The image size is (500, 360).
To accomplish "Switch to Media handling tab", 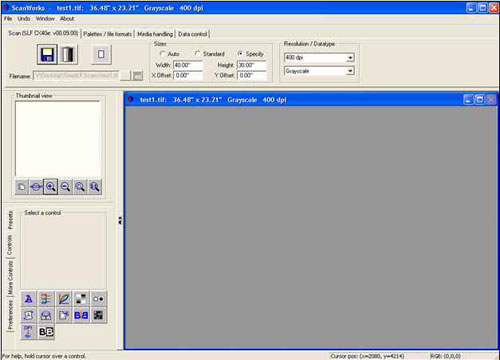I will pyautogui.click(x=155, y=34).
